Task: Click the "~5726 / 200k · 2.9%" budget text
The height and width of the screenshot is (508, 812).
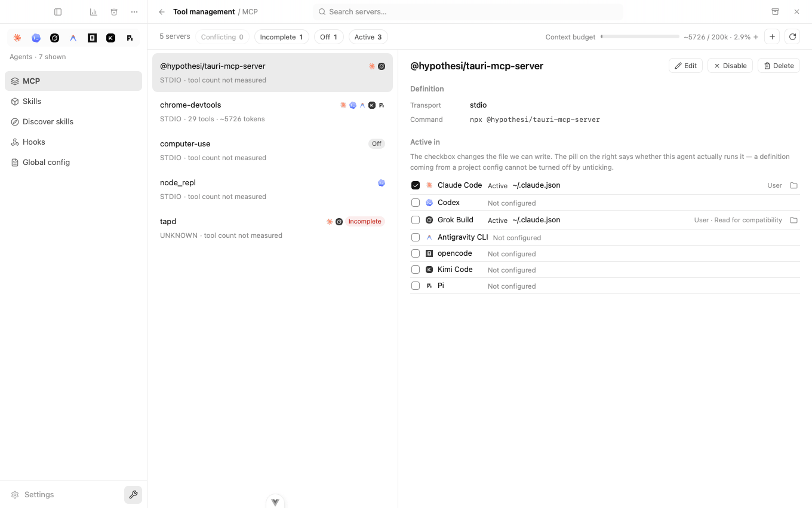Action: click(x=717, y=37)
